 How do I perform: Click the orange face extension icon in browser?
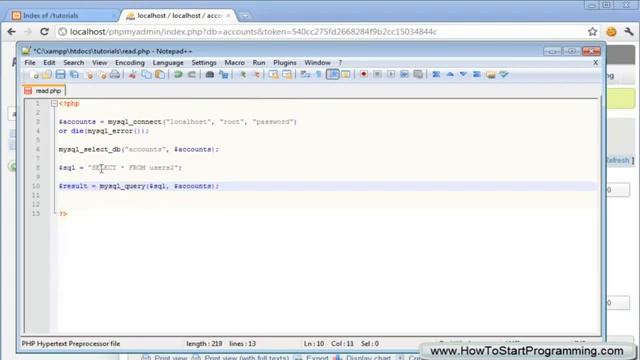point(611,32)
